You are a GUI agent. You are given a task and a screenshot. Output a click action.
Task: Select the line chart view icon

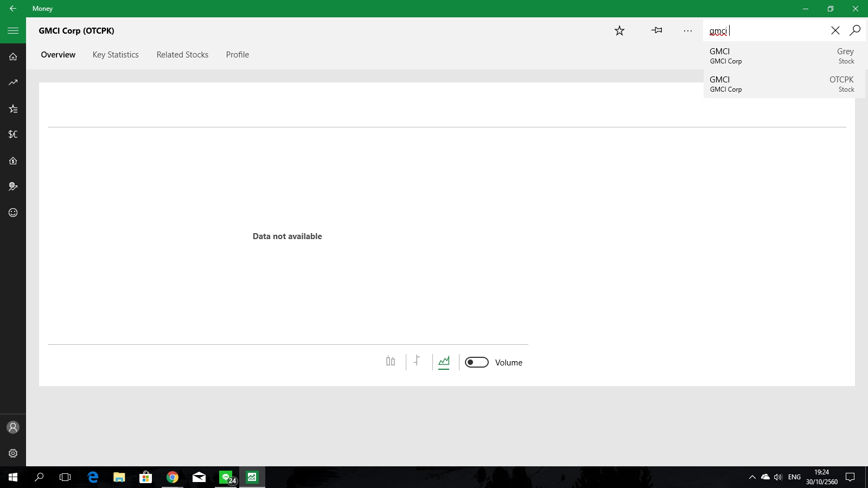(444, 362)
